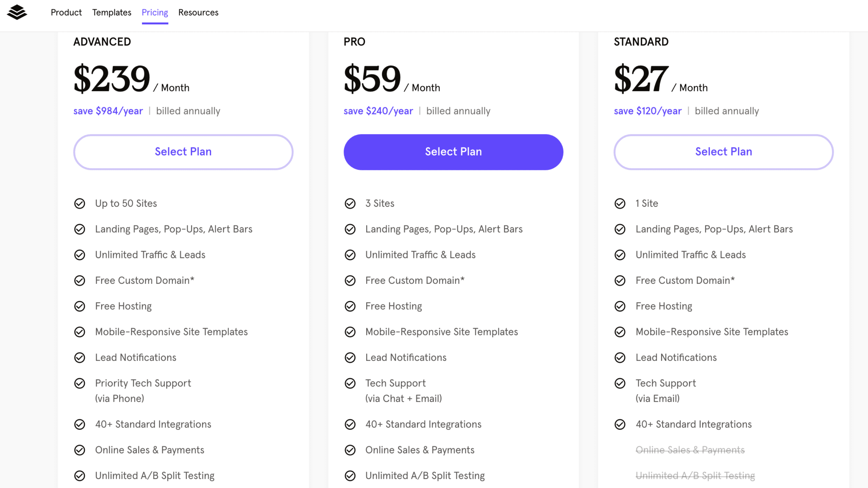Click Advanced plan Unlimited A/B Split Testing checkmark
This screenshot has height=488, width=868.
coord(80,476)
